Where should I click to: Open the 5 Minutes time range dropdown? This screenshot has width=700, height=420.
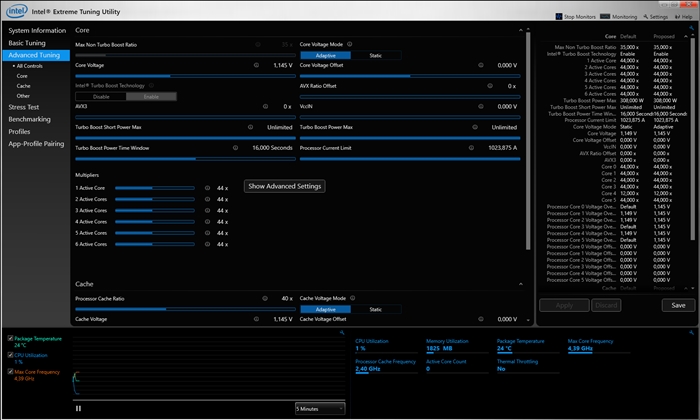coord(320,408)
